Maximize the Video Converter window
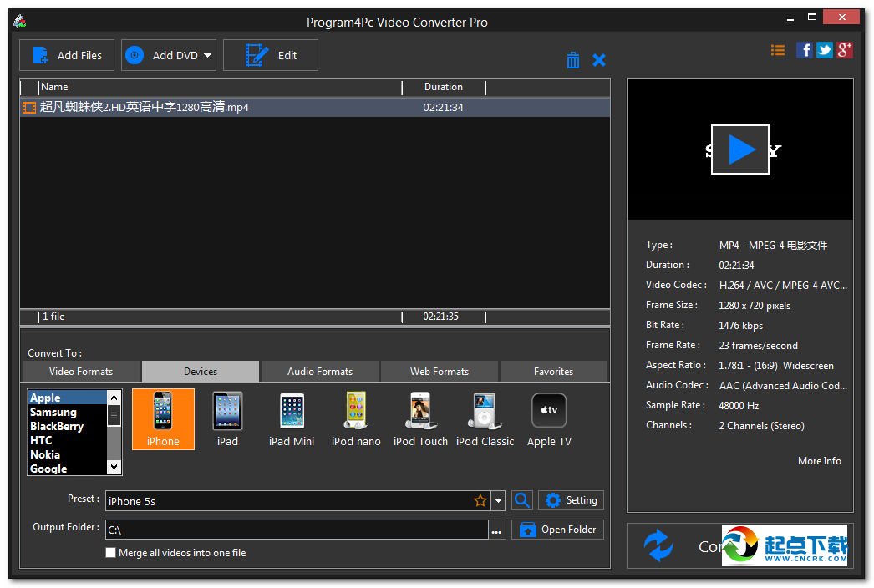Screen dimensions: 874x588 (812, 18)
